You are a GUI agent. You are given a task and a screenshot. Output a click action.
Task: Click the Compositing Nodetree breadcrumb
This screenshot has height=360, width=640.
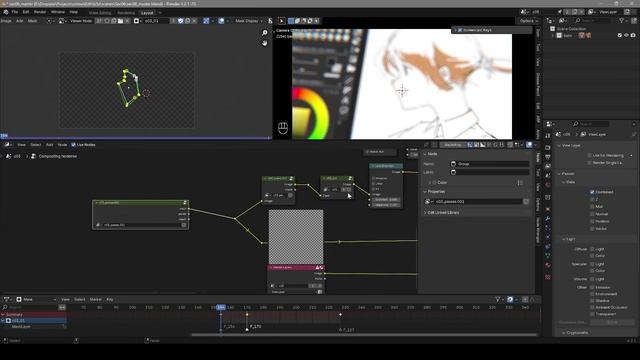[x=58, y=156]
